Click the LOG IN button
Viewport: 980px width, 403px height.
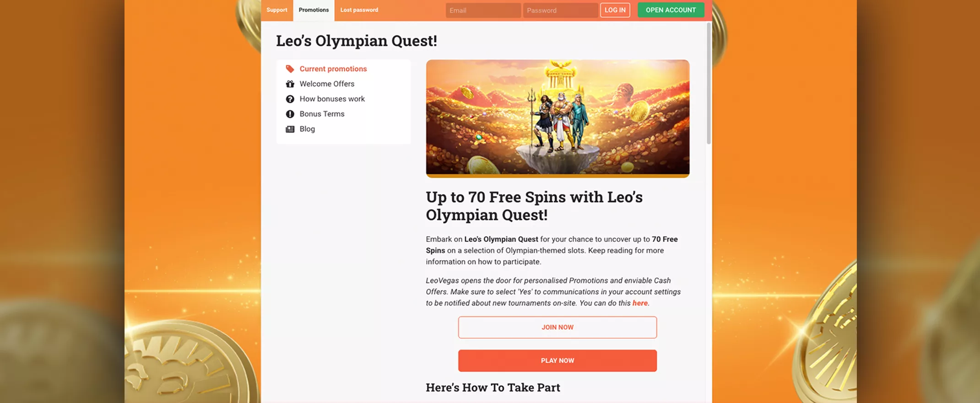pyautogui.click(x=615, y=10)
